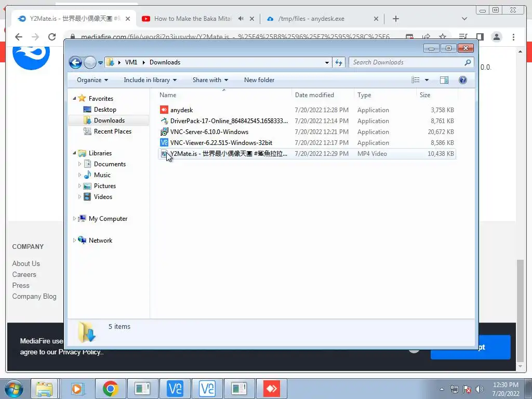Open the Music library
Image resolution: width=532 pixels, height=399 pixels.
[102, 175]
